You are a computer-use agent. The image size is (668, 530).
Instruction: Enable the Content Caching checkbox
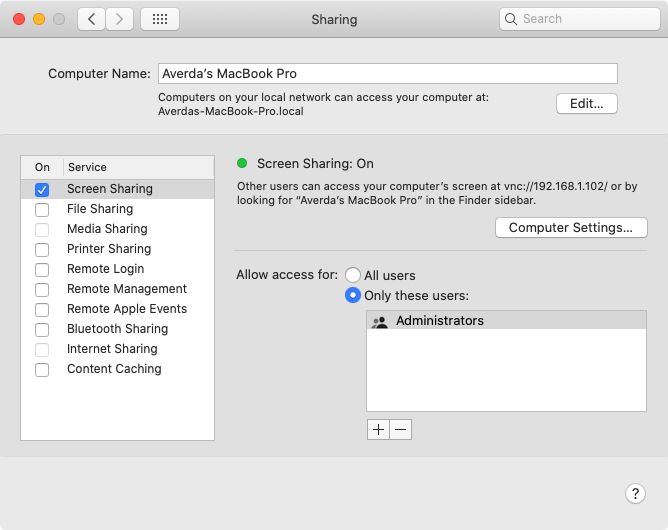tap(42, 370)
